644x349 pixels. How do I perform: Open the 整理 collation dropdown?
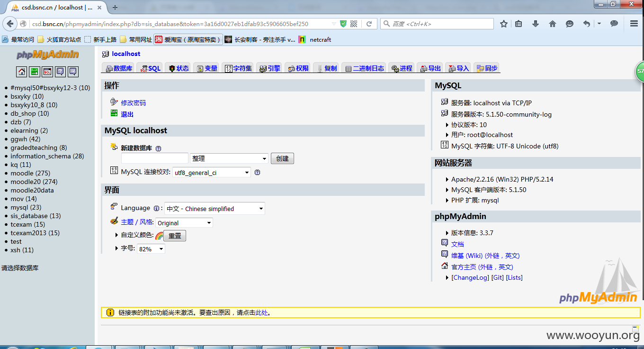tap(229, 158)
